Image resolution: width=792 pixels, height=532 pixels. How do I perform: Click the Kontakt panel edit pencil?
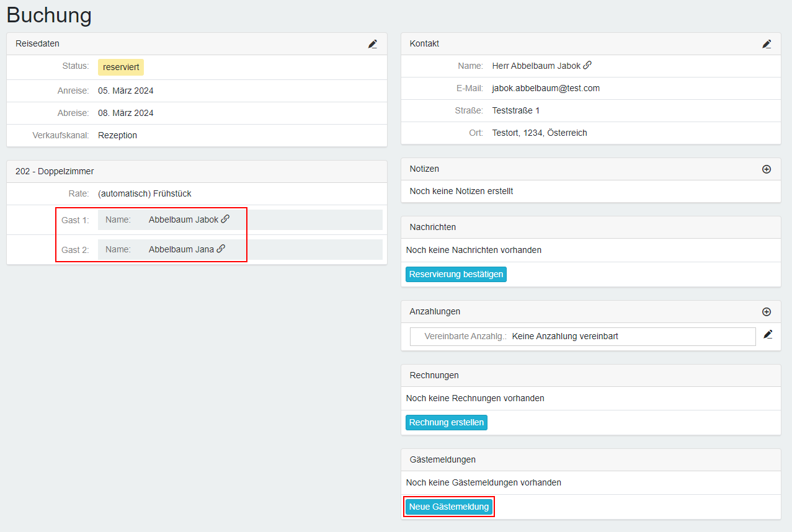pyautogui.click(x=767, y=44)
